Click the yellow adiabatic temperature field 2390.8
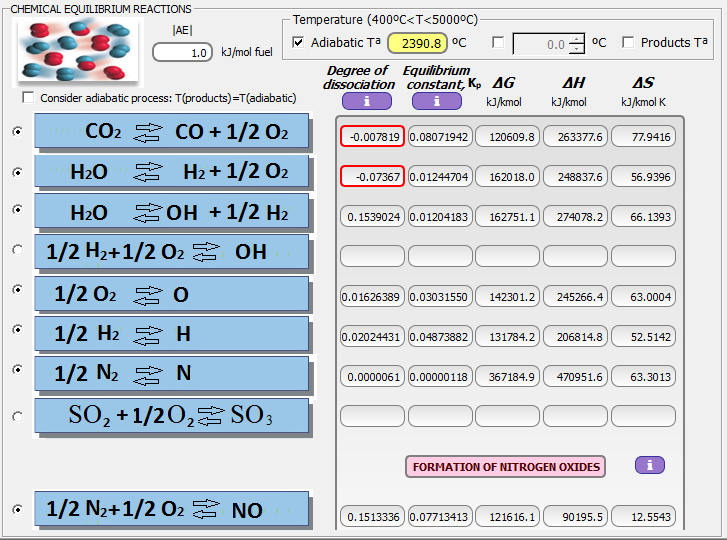 click(x=416, y=43)
